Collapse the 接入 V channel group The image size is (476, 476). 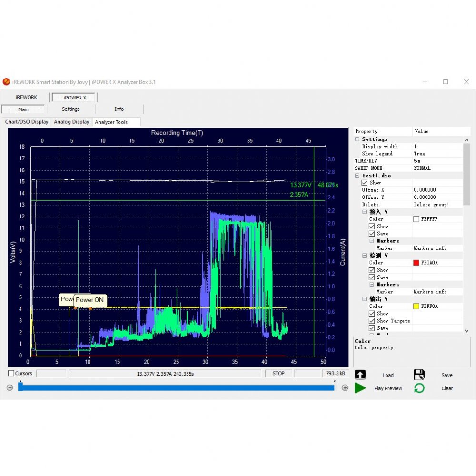[364, 212]
